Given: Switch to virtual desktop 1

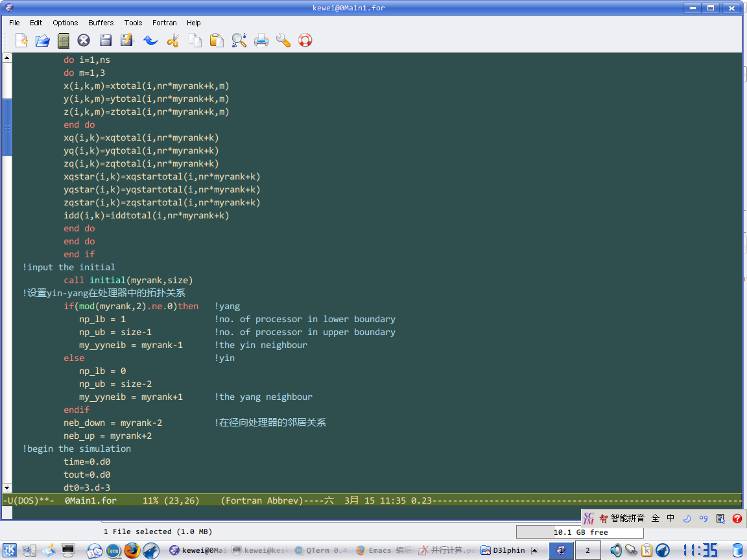Looking at the screenshot, I should (561, 550).
